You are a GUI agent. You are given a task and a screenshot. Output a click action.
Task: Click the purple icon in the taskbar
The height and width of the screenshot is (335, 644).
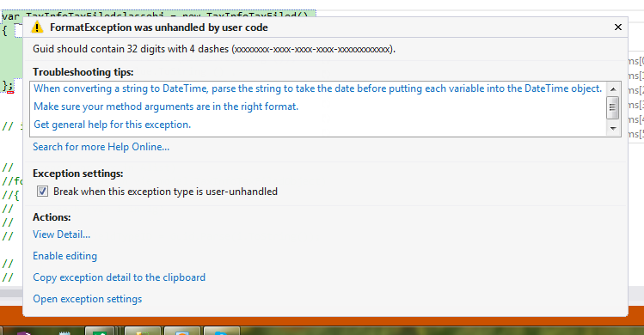coord(23,332)
